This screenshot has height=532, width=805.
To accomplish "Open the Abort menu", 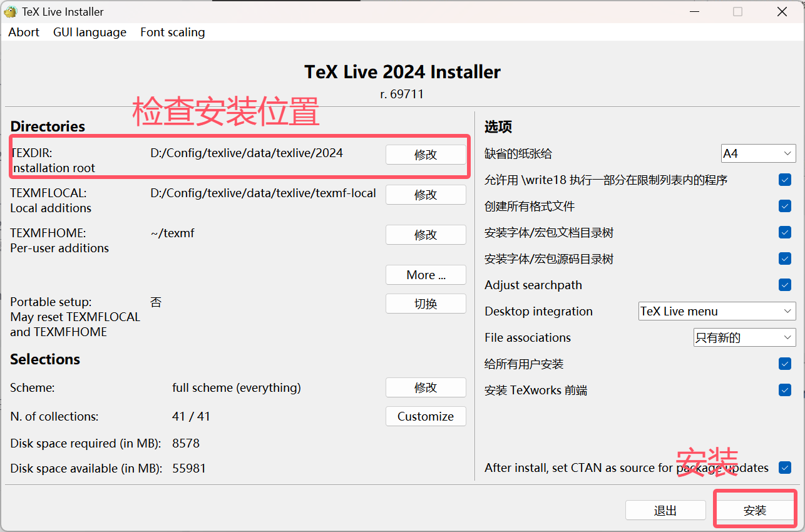I will pyautogui.click(x=24, y=32).
